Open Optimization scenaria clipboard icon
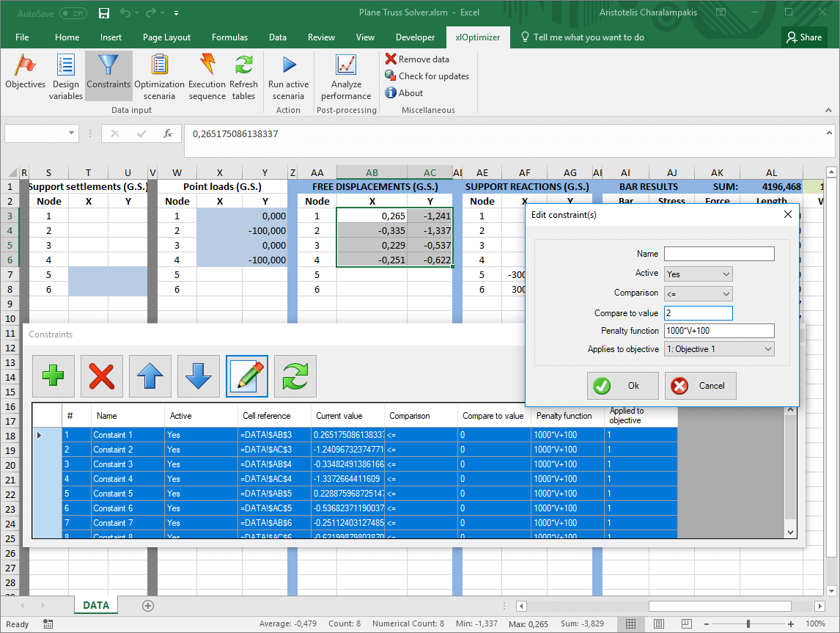The width and height of the screenshot is (840, 633). click(x=159, y=66)
